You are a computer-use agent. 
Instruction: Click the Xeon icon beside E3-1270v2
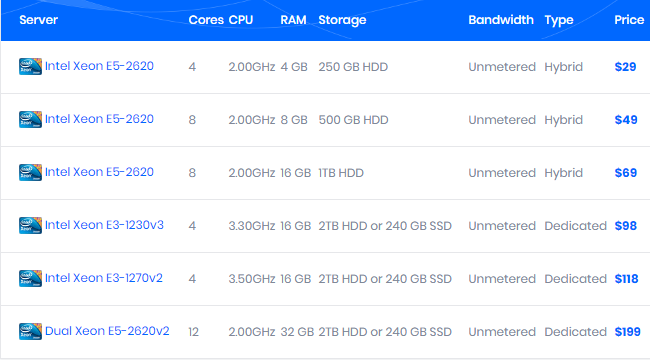[x=30, y=279]
